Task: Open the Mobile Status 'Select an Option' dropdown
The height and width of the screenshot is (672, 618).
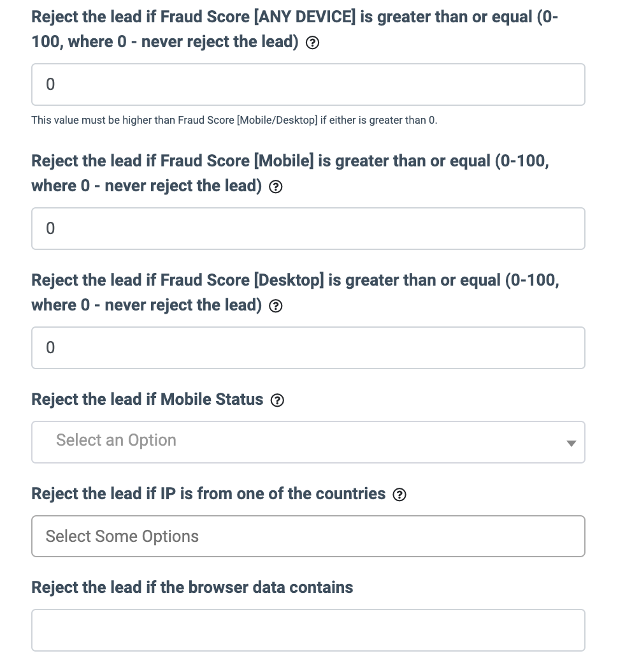Action: coord(308,441)
